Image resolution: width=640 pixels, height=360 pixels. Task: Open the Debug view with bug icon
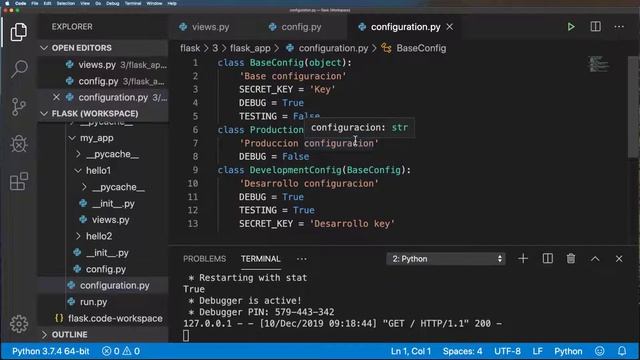pyautogui.click(x=19, y=144)
